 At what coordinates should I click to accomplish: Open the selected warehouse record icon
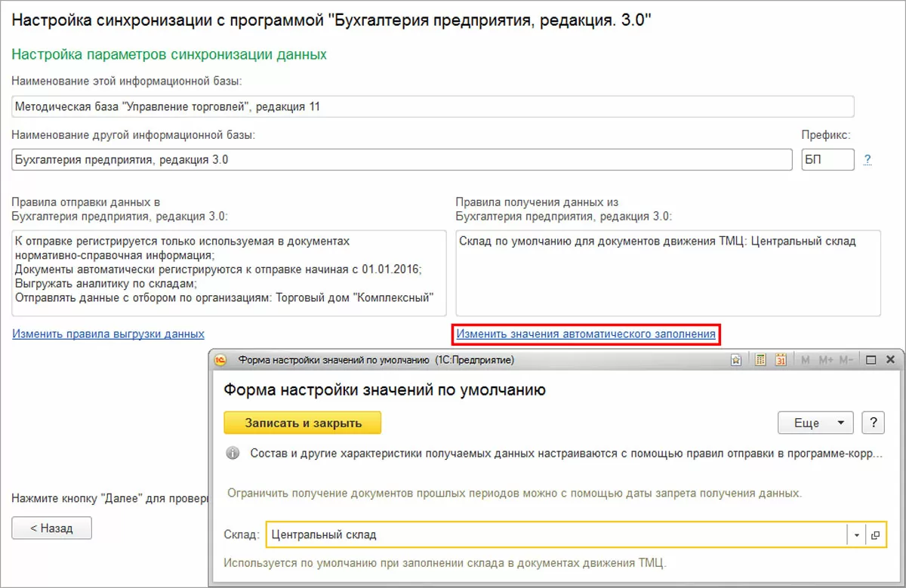[876, 534]
